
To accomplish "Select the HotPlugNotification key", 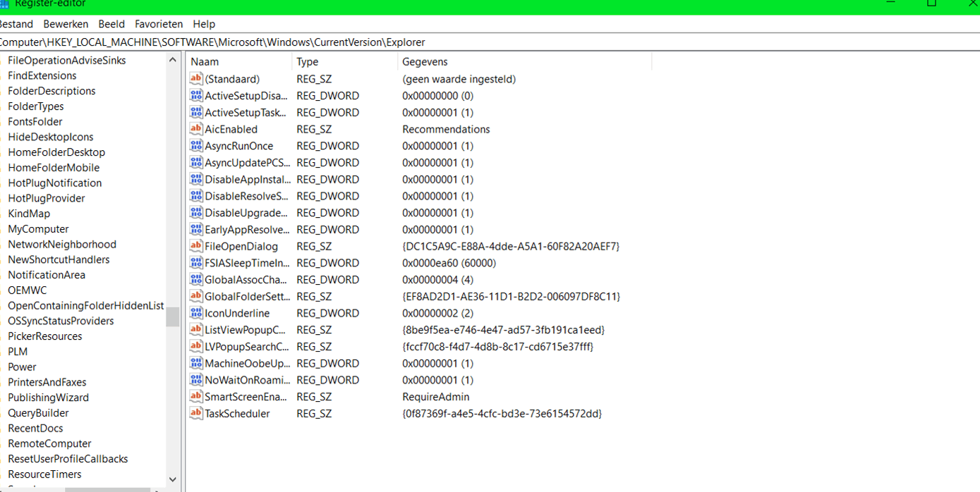I will (55, 183).
